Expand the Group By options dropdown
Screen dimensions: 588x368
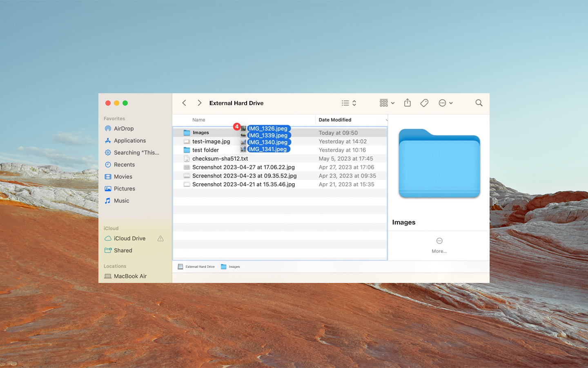click(x=387, y=103)
